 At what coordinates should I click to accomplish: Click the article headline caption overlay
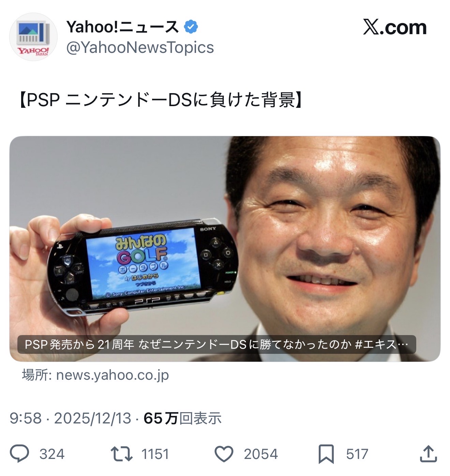[217, 345]
